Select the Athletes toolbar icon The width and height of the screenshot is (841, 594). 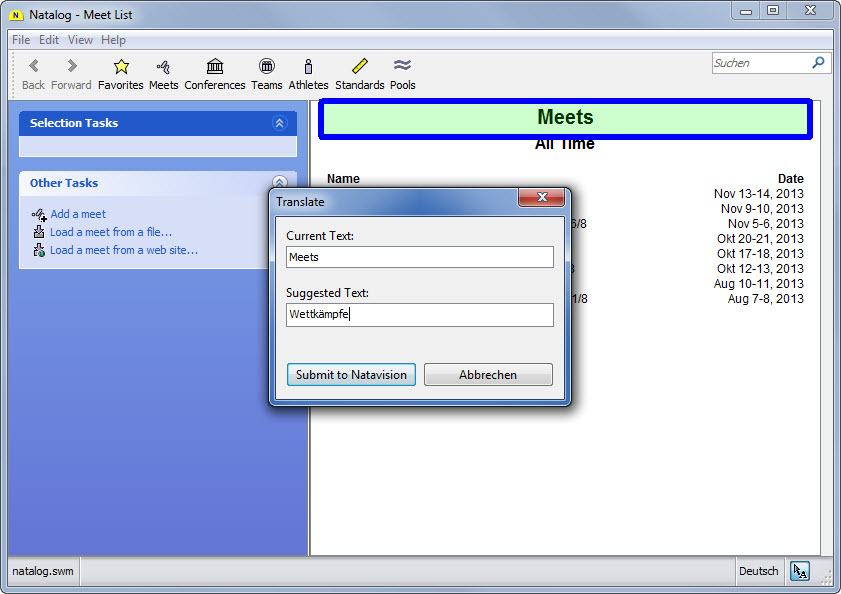point(308,67)
